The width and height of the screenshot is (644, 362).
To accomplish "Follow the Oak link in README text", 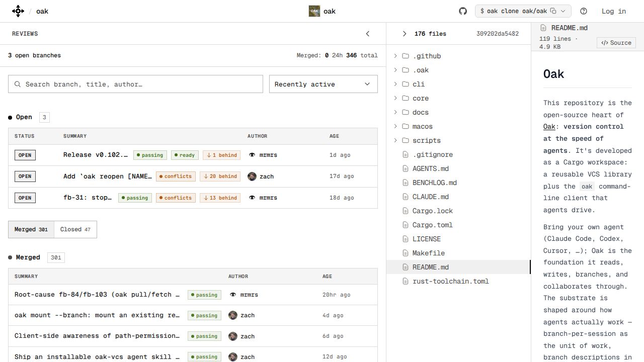I will [x=549, y=127].
